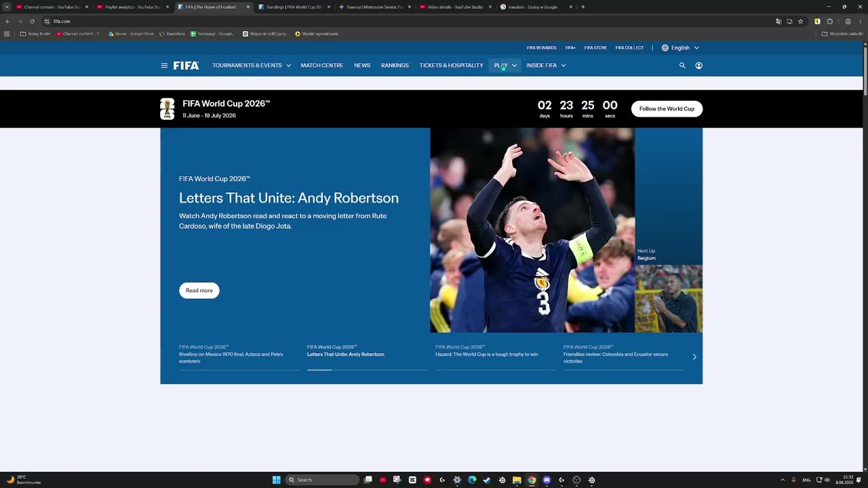Image resolution: width=868 pixels, height=488 pixels.
Task: Open the tab search dropdown in Chrome
Action: click(x=7, y=7)
